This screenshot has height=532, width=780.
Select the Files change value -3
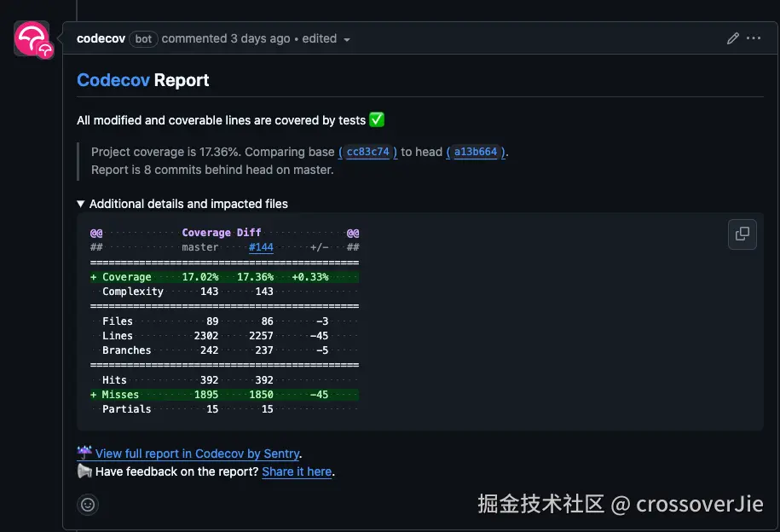point(322,321)
